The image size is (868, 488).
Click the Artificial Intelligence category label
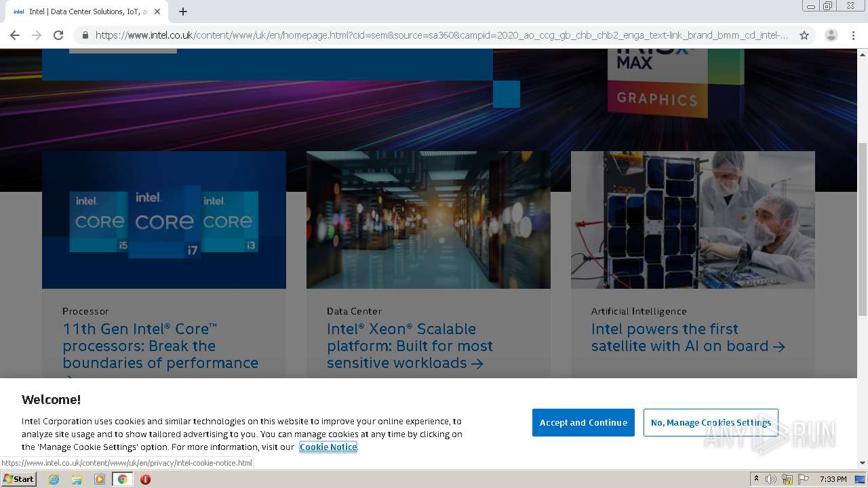tap(639, 311)
